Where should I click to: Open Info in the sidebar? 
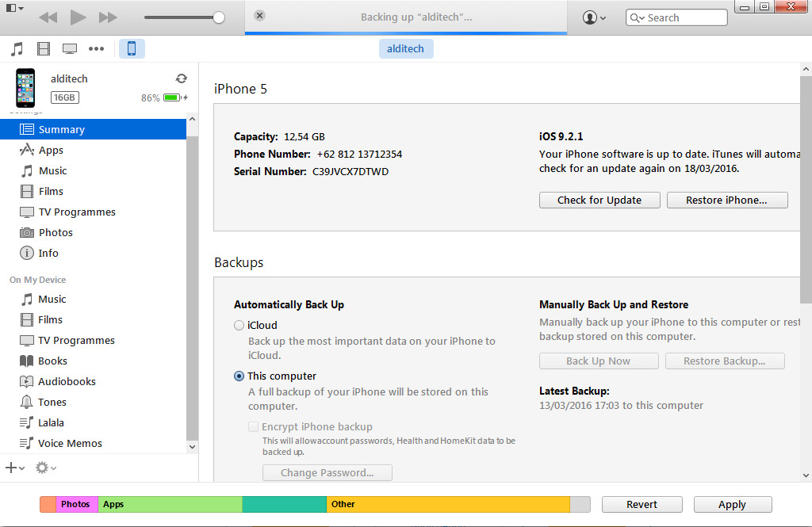click(94, 253)
